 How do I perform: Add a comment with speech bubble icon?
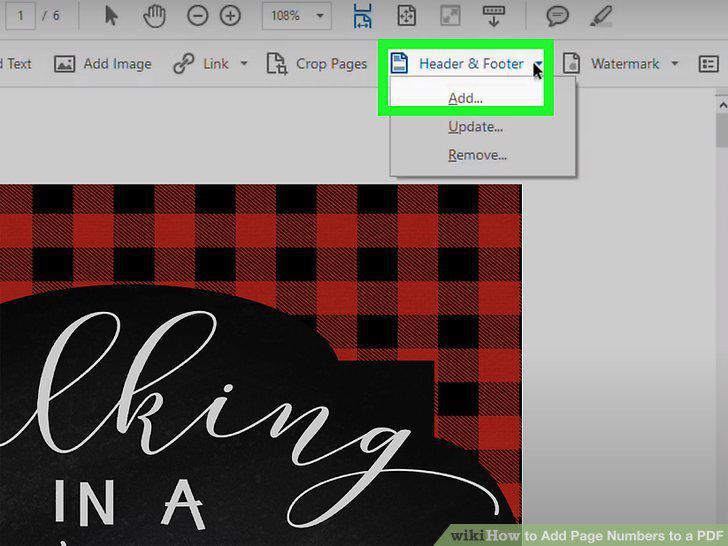click(558, 16)
